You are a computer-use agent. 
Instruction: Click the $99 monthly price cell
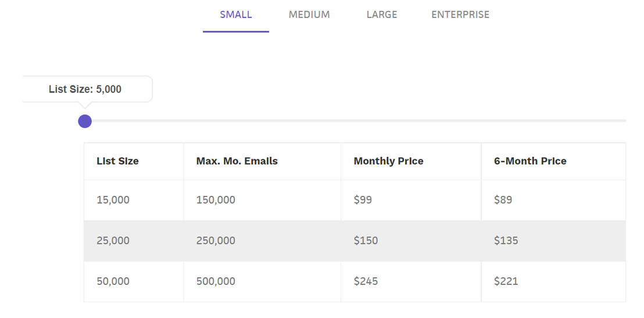click(411, 200)
